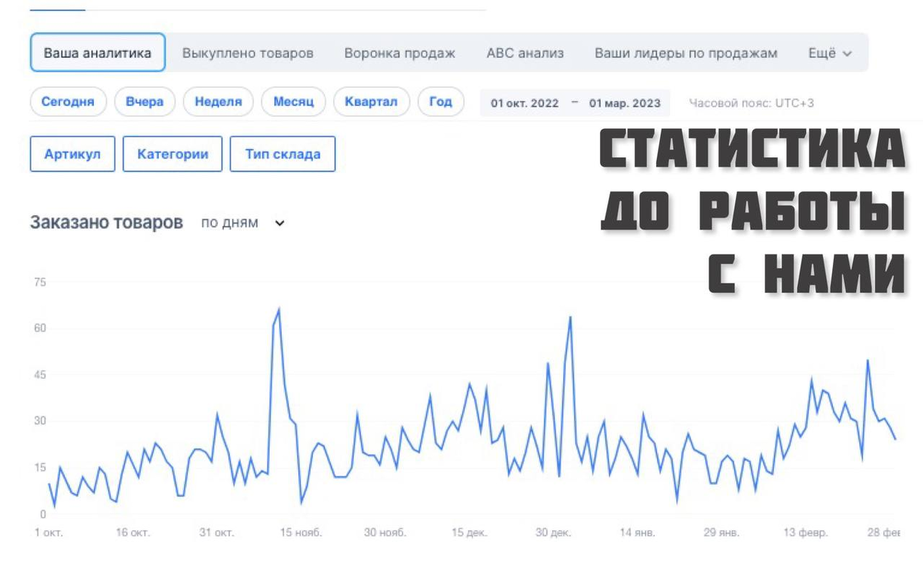Screen dimensions: 923x588
Task: Click the Заказано товаров chart heading
Action: (106, 223)
